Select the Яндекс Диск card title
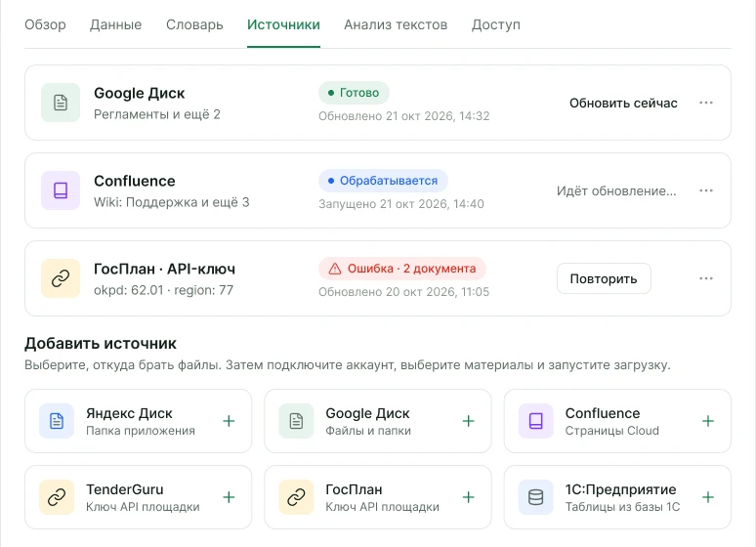 tap(129, 413)
